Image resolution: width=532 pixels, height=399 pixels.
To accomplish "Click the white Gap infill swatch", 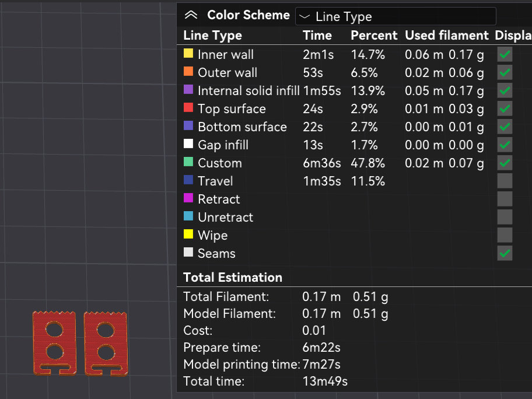I will [x=188, y=144].
